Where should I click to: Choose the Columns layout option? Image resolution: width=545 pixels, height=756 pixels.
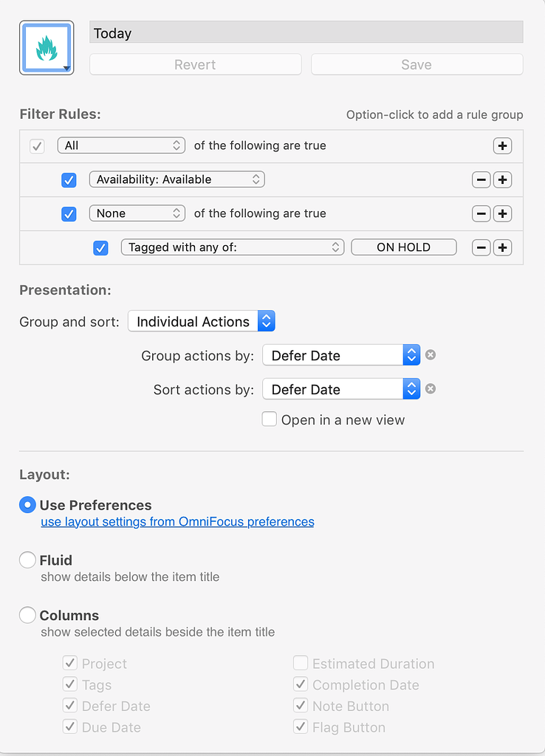coord(28,615)
